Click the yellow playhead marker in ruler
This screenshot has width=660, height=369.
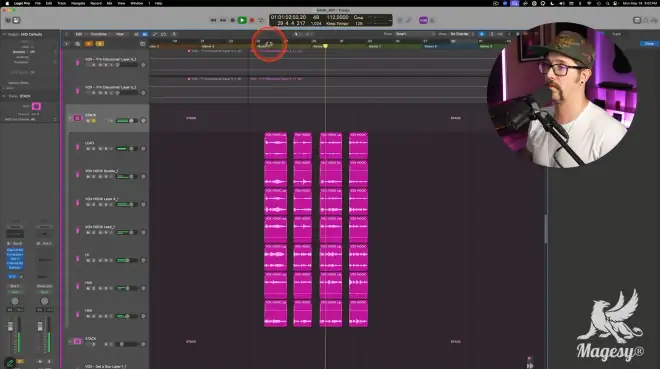tap(325, 46)
